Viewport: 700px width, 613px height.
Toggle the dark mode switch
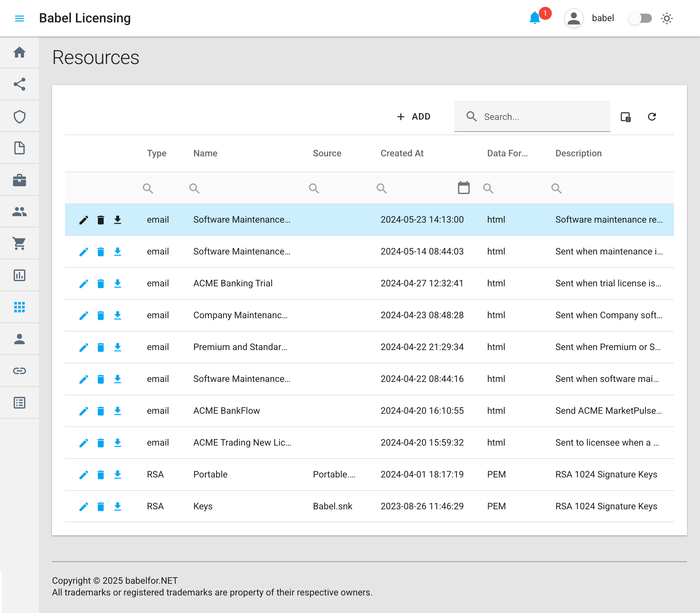point(640,18)
